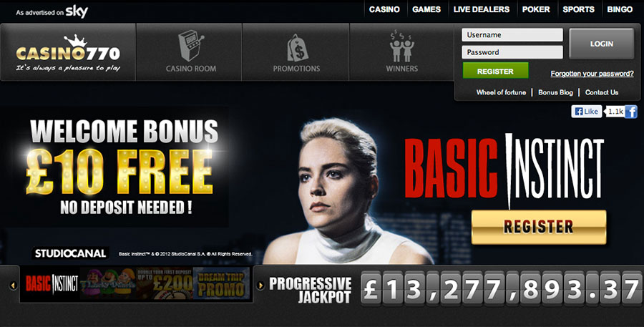Click the grey Login button
This screenshot has width=644, height=327.
[x=602, y=44]
